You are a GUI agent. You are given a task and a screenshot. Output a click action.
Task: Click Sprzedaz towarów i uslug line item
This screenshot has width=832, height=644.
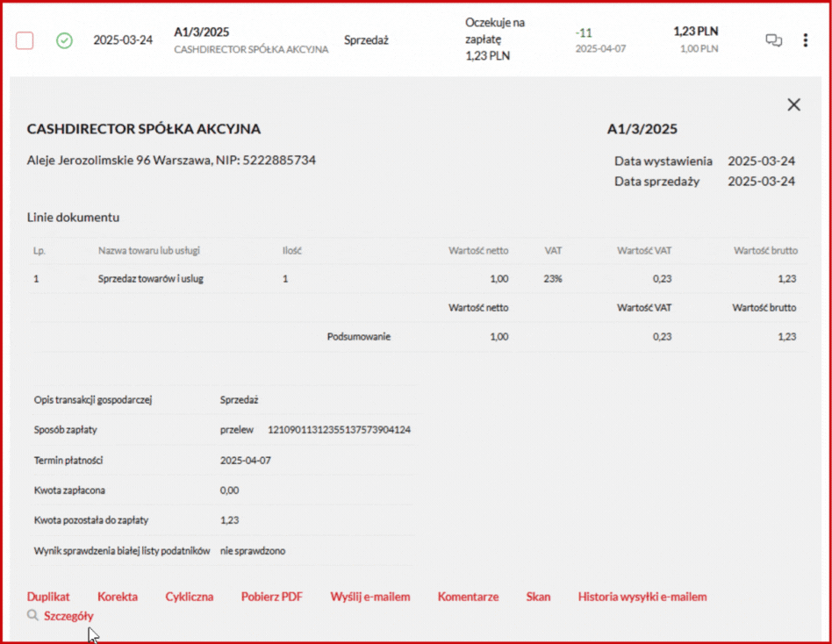pyautogui.click(x=151, y=278)
